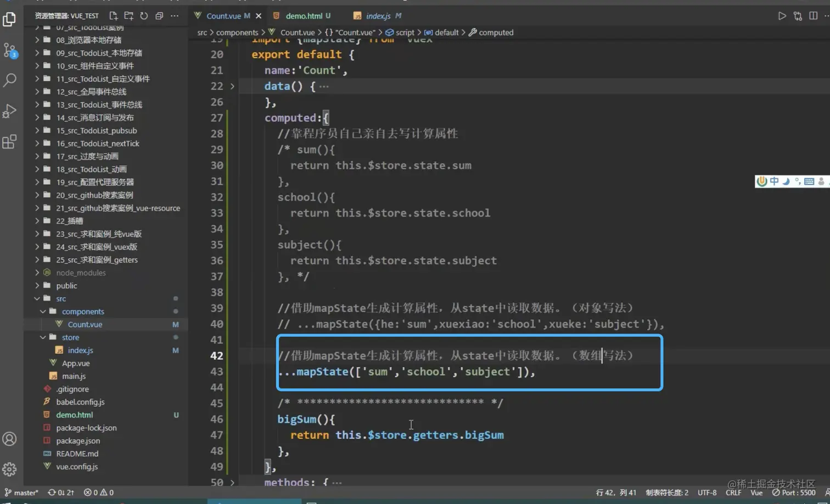This screenshot has width=830, height=504.
Task: Open the Source Control view
Action: coord(10,50)
